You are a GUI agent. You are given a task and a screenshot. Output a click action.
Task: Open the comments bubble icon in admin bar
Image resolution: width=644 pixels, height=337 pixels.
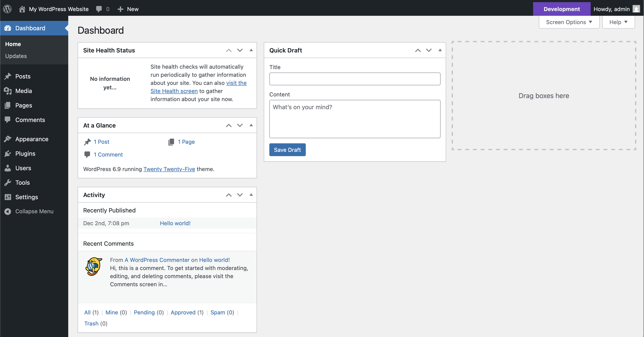click(x=99, y=9)
